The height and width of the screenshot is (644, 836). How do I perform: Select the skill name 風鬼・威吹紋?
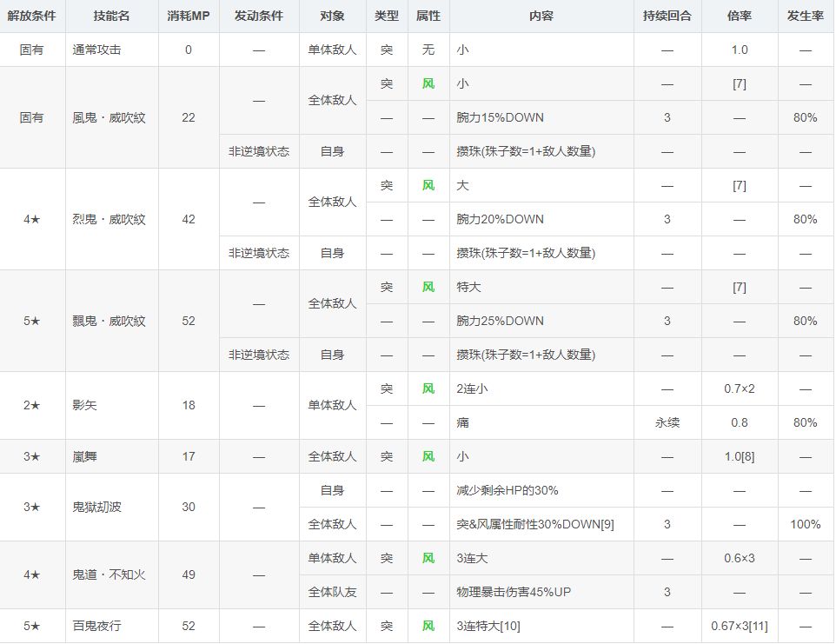[109, 118]
